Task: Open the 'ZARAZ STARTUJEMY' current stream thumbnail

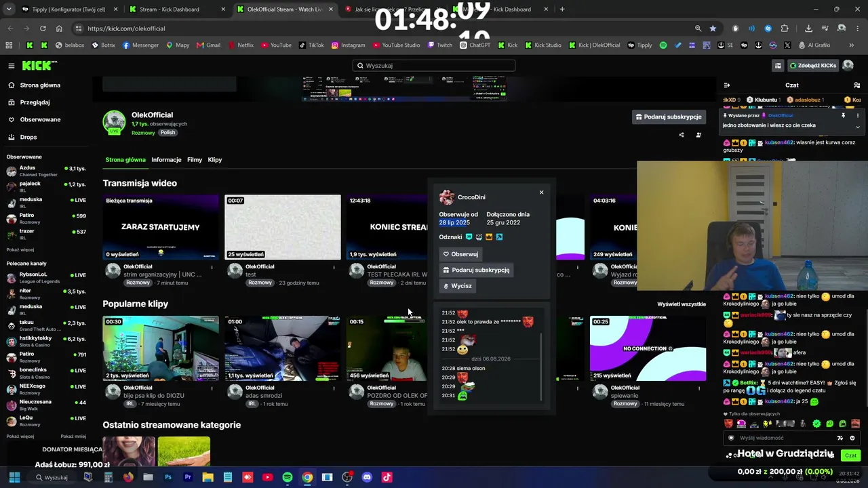Action: (161, 228)
